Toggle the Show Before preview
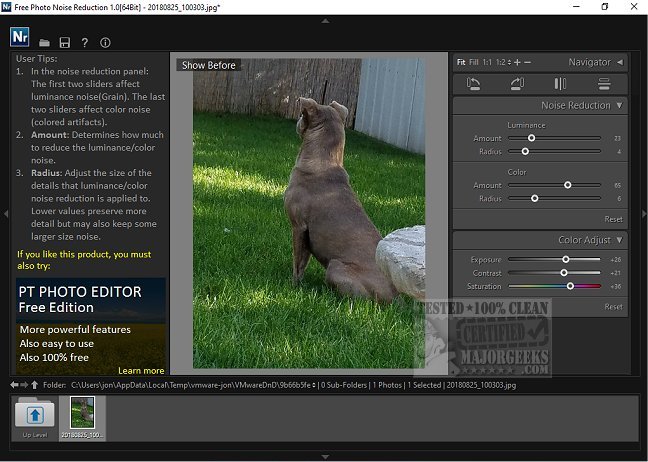 coord(209,65)
